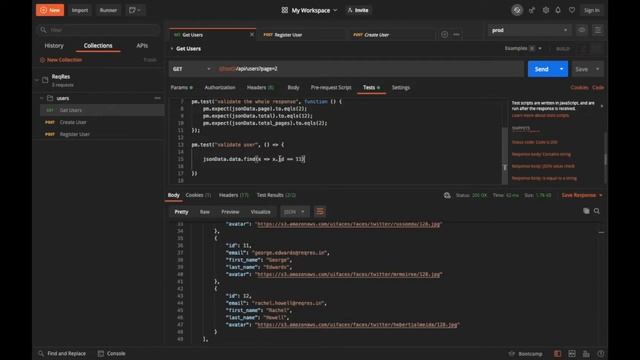The height and width of the screenshot is (360, 640).
Task: Collapse the Get Users request title arrow
Action: [172, 49]
